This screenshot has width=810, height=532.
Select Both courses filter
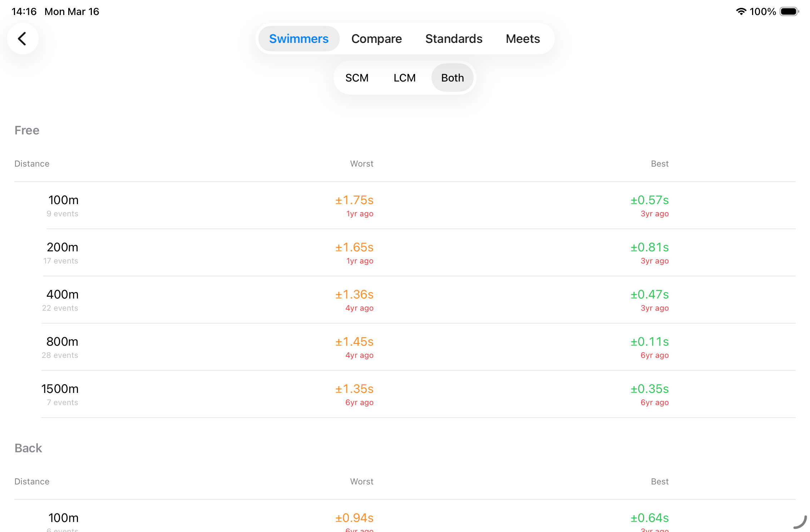(452, 78)
